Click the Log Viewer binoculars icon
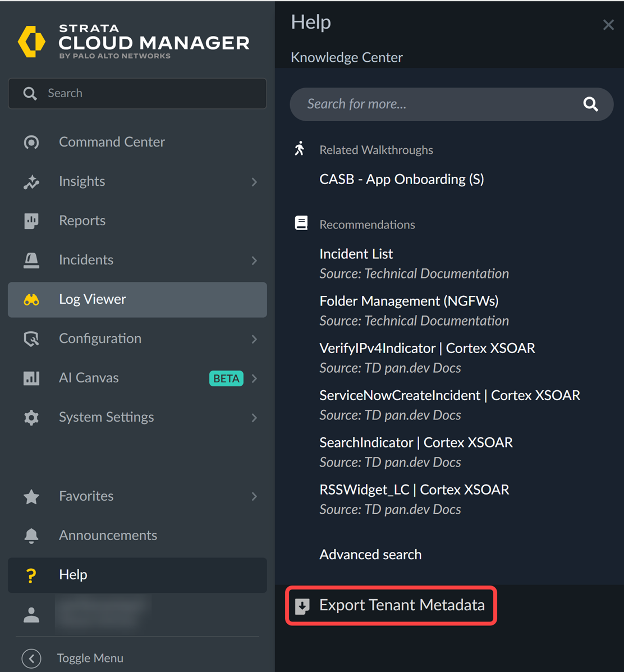 [x=31, y=300]
